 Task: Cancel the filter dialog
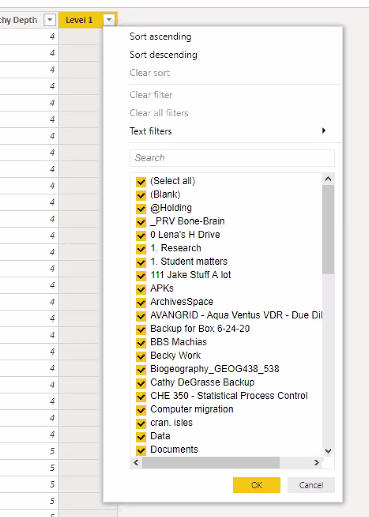[x=311, y=485]
